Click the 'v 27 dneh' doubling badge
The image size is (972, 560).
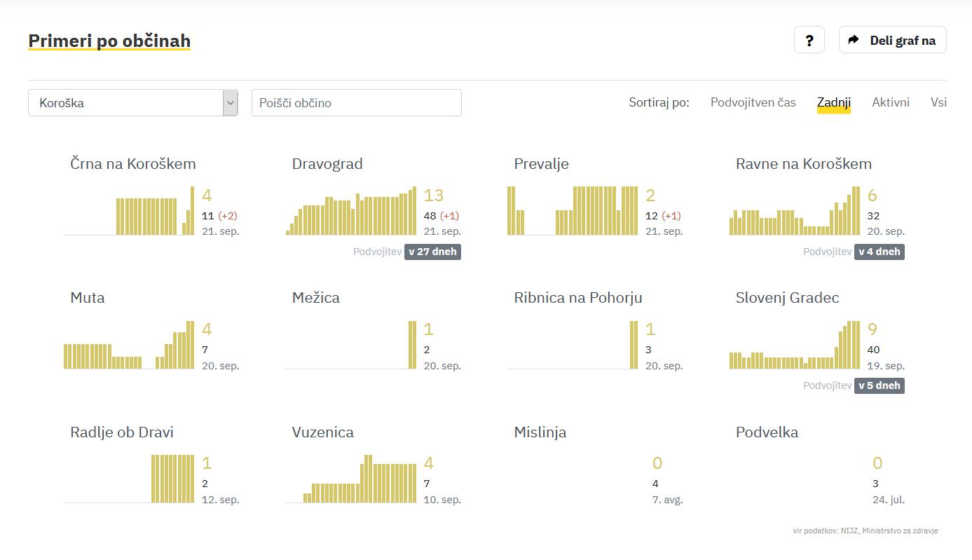432,252
